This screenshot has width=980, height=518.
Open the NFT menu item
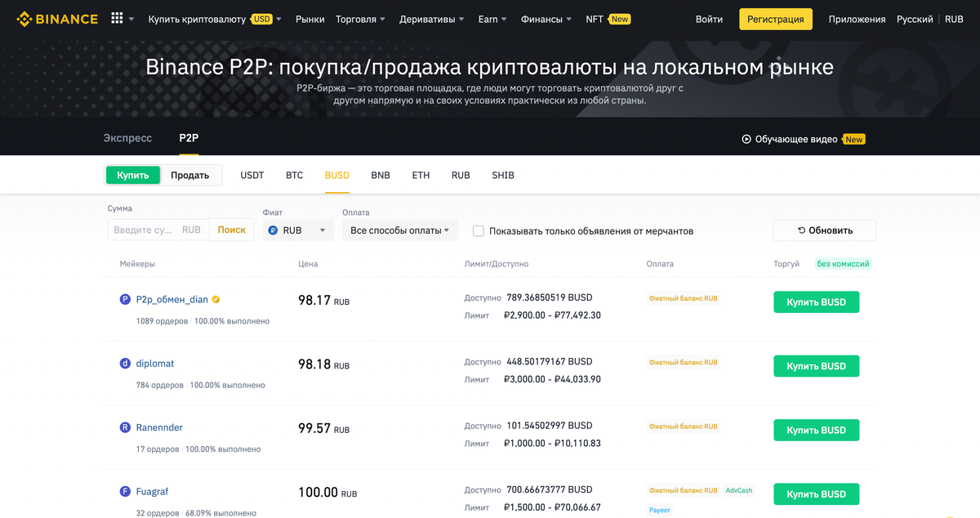pos(595,19)
